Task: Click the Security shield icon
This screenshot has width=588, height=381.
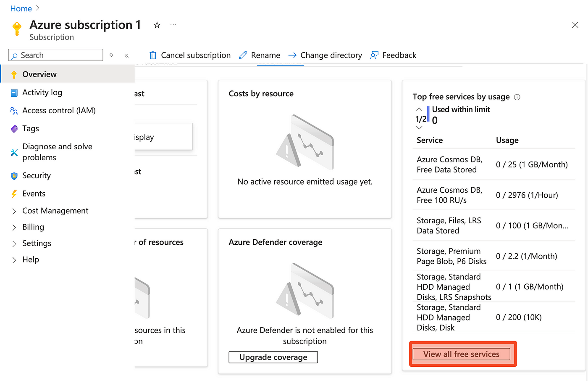Action: (x=14, y=176)
